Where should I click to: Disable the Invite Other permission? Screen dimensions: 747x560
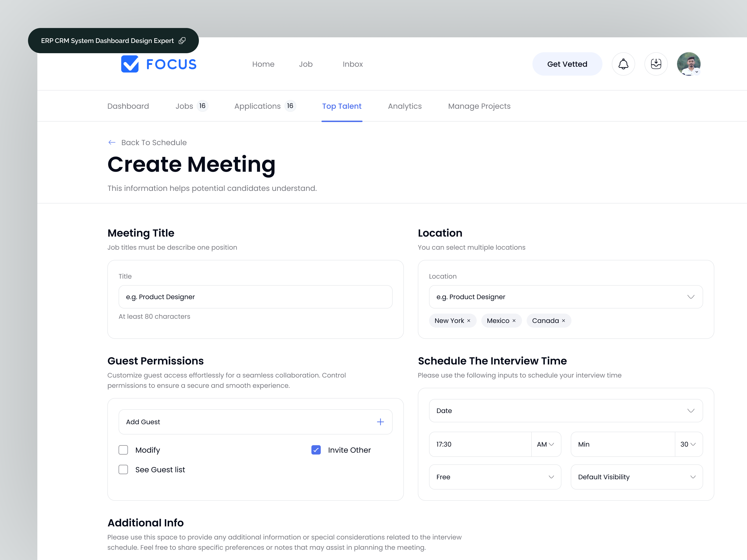pyautogui.click(x=316, y=450)
